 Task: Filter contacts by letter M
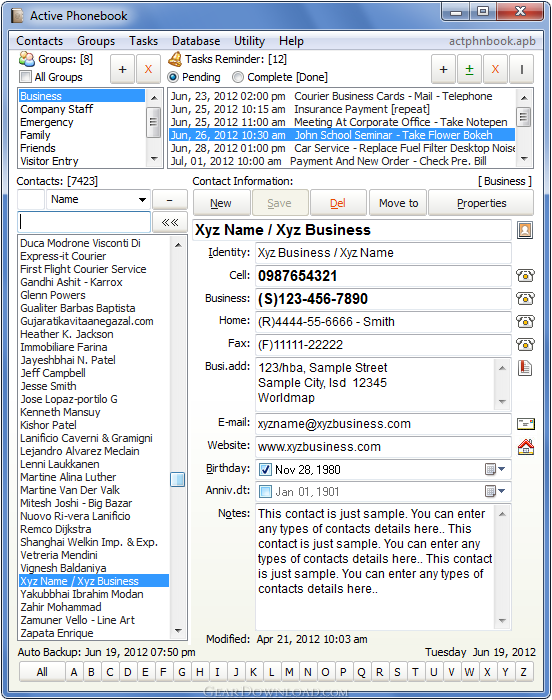click(289, 672)
